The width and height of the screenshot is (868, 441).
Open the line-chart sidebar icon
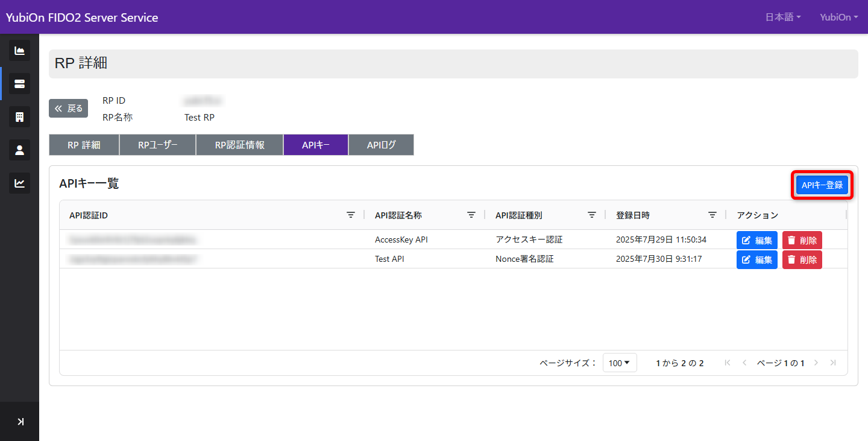pos(19,183)
